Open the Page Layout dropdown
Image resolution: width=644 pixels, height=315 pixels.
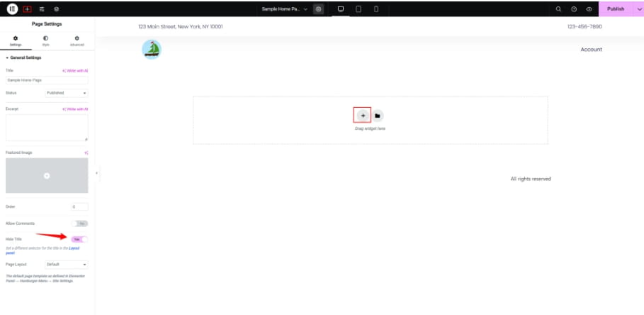tap(67, 264)
